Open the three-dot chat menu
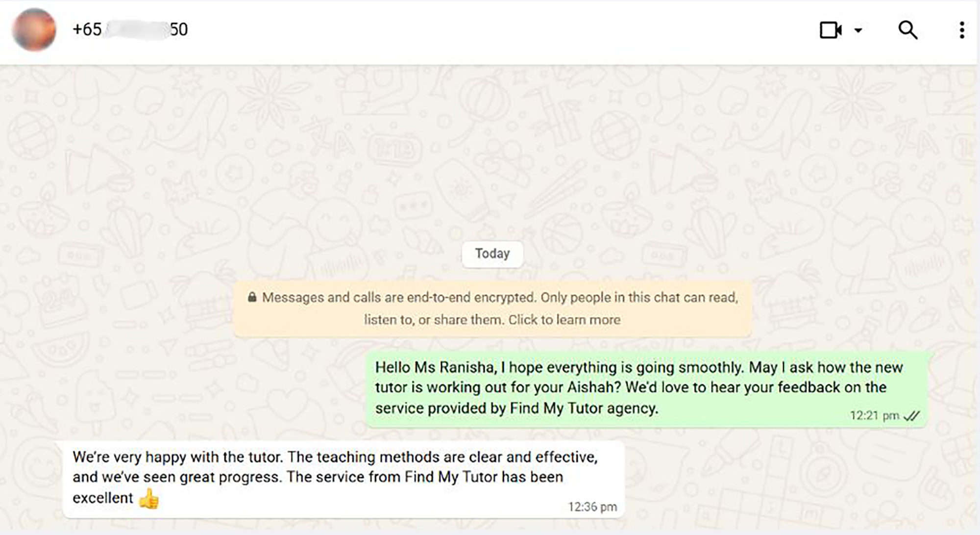Viewport: 980px width, 535px height. tap(961, 30)
